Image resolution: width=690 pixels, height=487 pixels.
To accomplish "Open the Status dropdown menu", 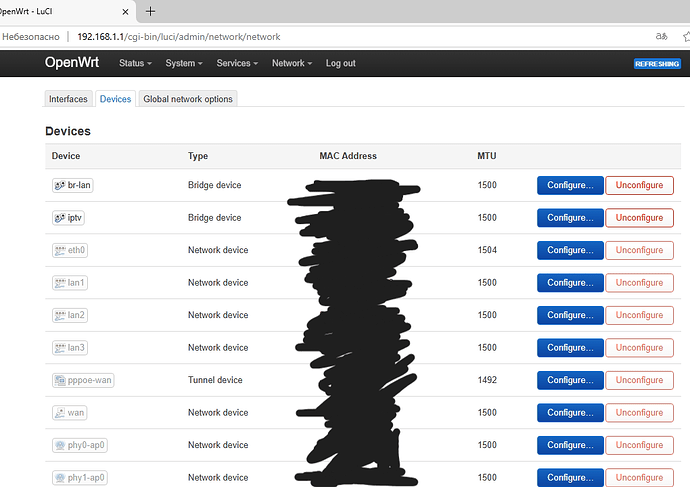I will pos(135,63).
